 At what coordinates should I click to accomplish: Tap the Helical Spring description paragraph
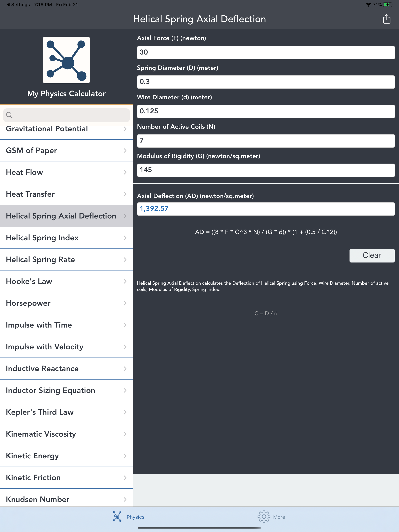pyautogui.click(x=263, y=286)
